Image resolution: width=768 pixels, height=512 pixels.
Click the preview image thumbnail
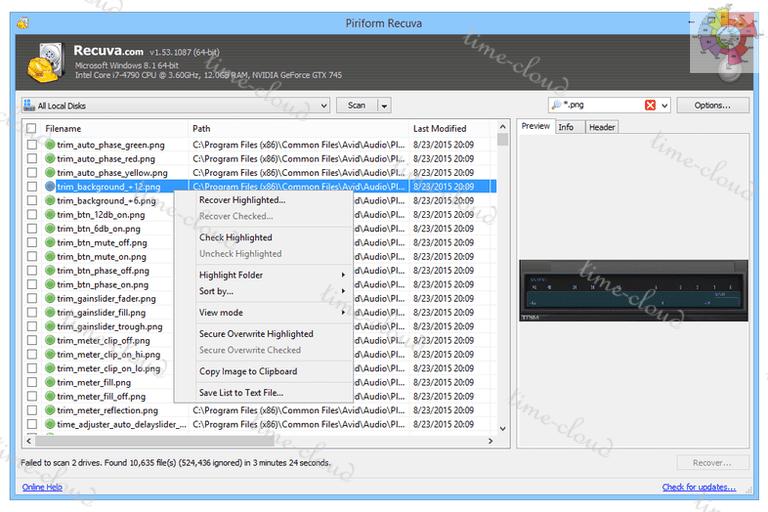632,291
